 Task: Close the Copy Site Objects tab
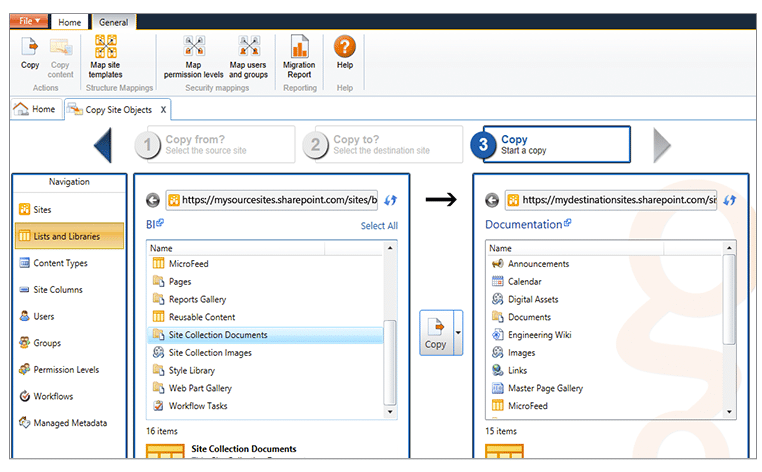[163, 110]
